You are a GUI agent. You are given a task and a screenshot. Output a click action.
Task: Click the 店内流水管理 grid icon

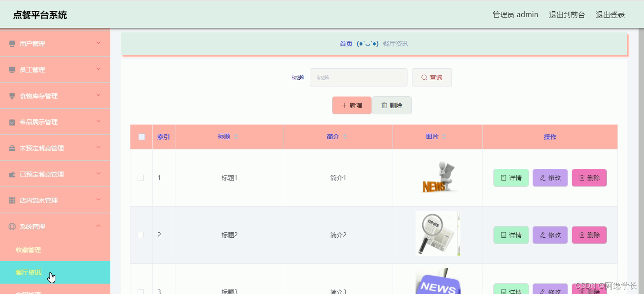pyautogui.click(x=12, y=200)
